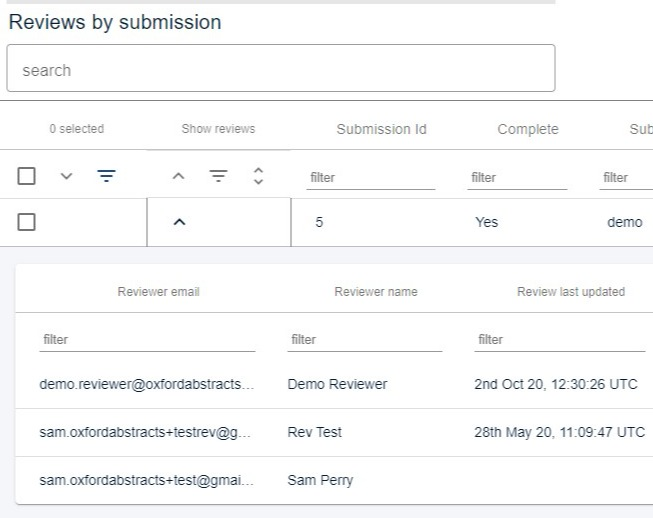Click the Reviewer email column header
This screenshot has width=653, height=518.
158,292
